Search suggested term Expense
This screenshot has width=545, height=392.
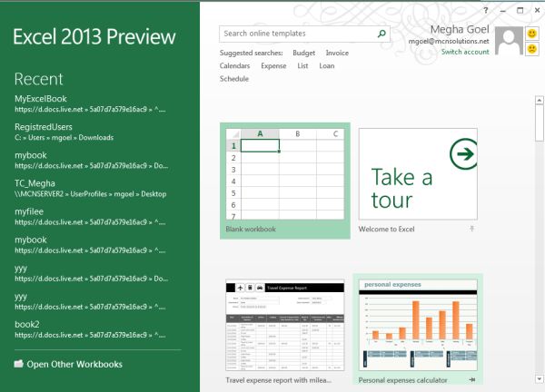click(x=273, y=66)
